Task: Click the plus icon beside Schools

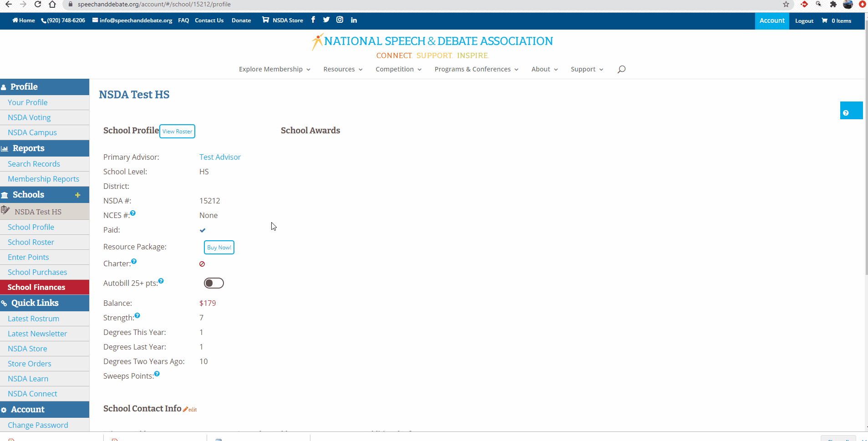Action: point(78,195)
